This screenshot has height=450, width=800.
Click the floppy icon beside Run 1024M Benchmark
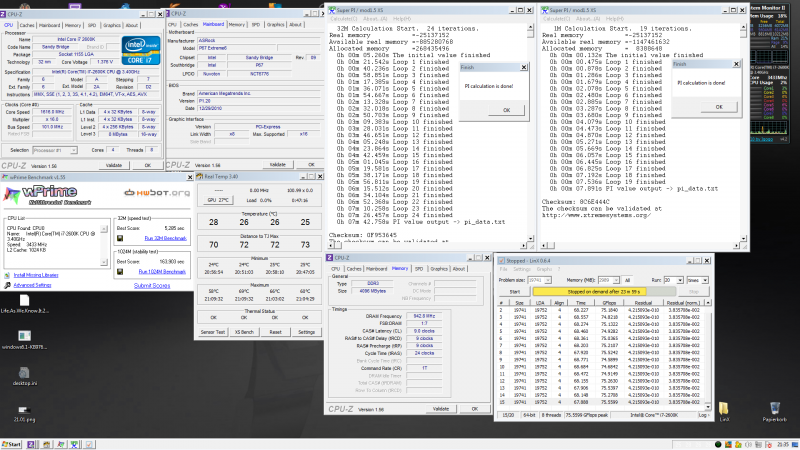point(120,271)
